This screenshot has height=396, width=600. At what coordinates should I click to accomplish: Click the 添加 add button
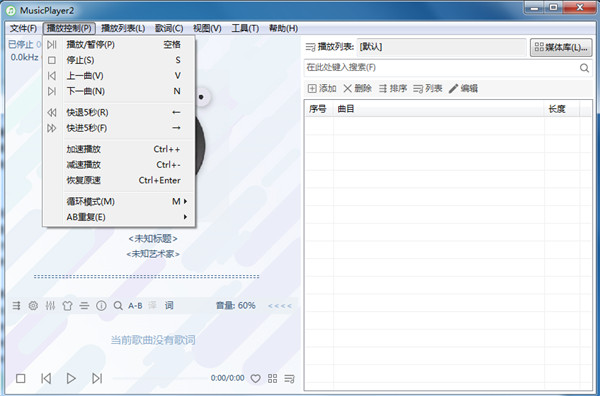pos(322,89)
